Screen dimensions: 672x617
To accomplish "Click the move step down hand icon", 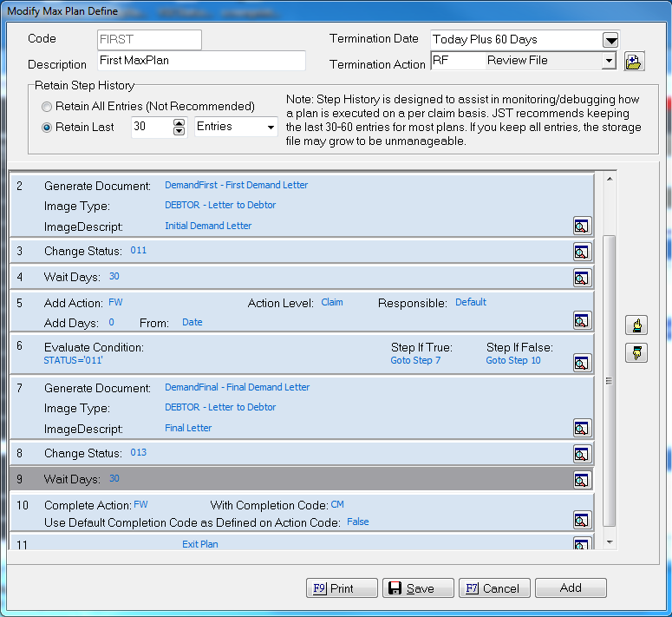I will (x=636, y=353).
